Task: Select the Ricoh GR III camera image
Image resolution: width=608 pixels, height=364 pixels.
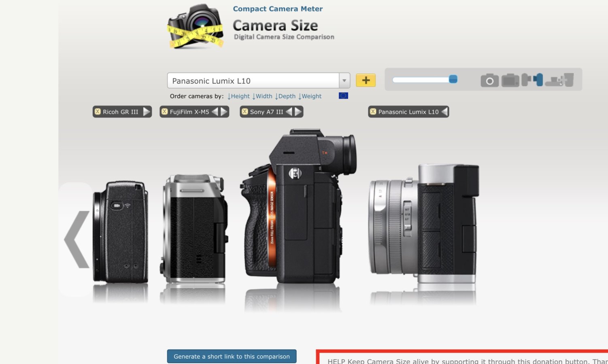Action: point(121,232)
